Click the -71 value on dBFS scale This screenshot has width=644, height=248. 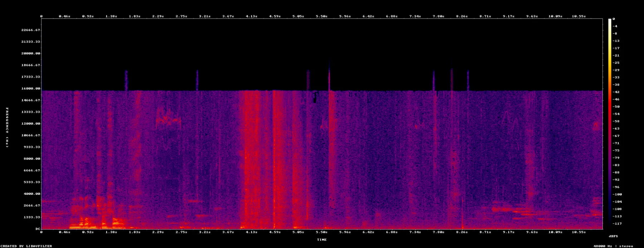(616, 143)
